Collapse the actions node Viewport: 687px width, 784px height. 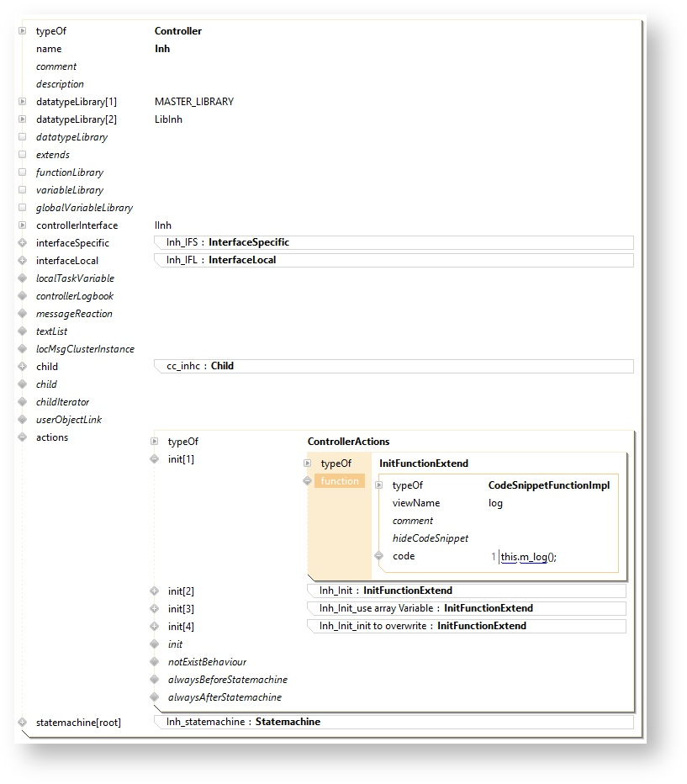[x=23, y=437]
